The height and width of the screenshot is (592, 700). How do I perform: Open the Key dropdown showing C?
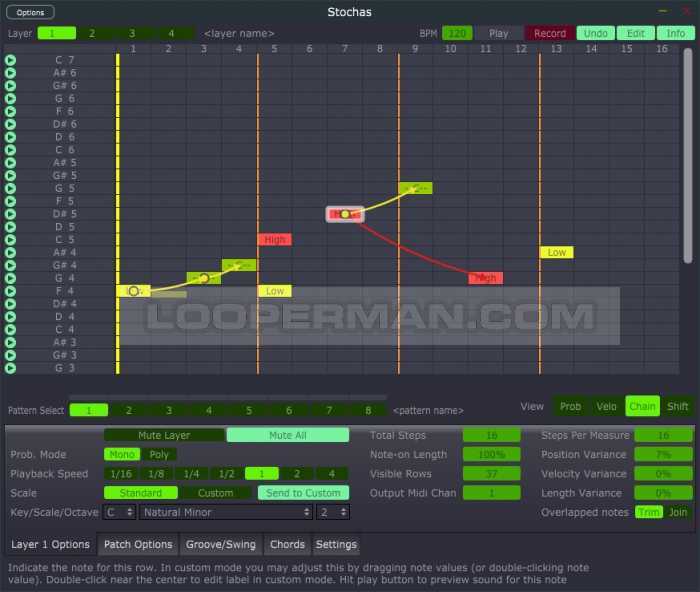point(119,512)
